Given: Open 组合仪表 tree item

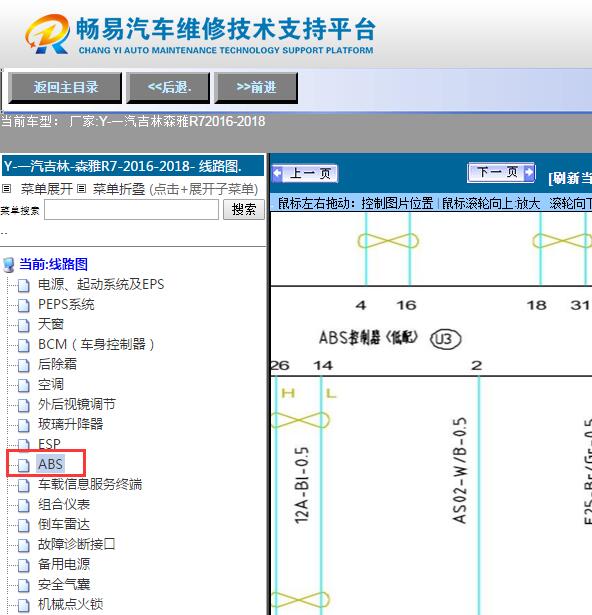Looking at the screenshot, I should coord(64,504).
